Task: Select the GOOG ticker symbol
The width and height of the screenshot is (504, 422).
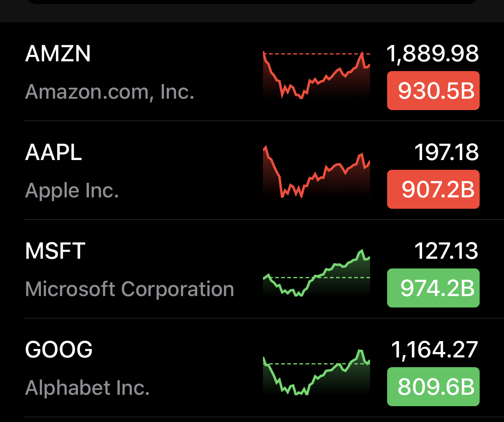Action: (x=59, y=350)
